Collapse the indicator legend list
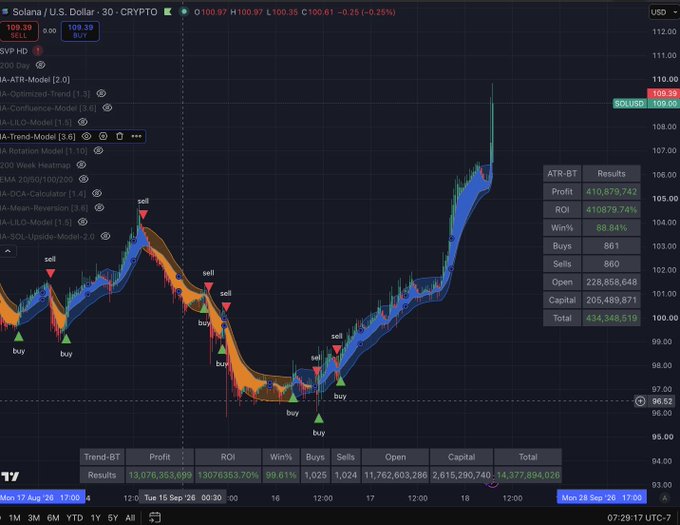Image resolution: width=680 pixels, height=525 pixels. (8, 251)
